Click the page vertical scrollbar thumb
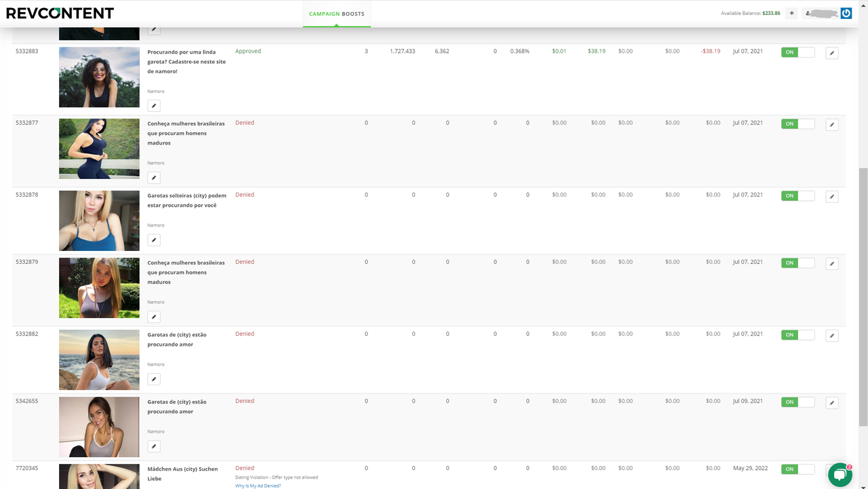Screen dimensions: 868x489 863,297
